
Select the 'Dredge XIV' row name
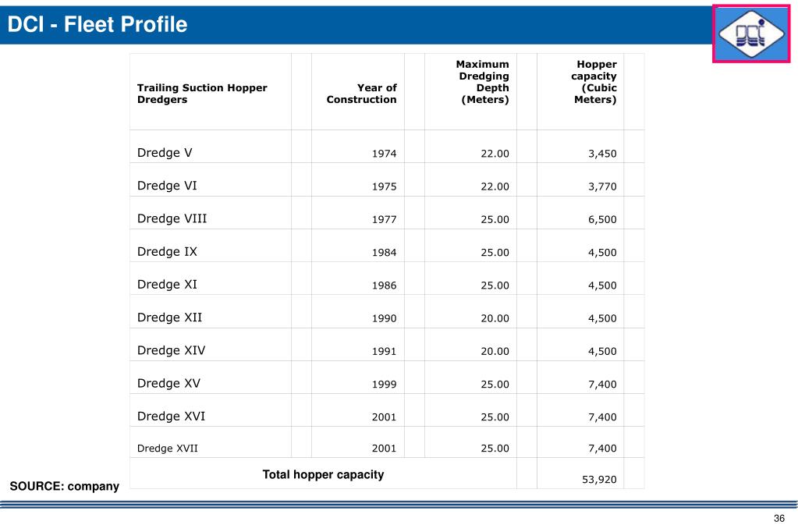point(171,350)
